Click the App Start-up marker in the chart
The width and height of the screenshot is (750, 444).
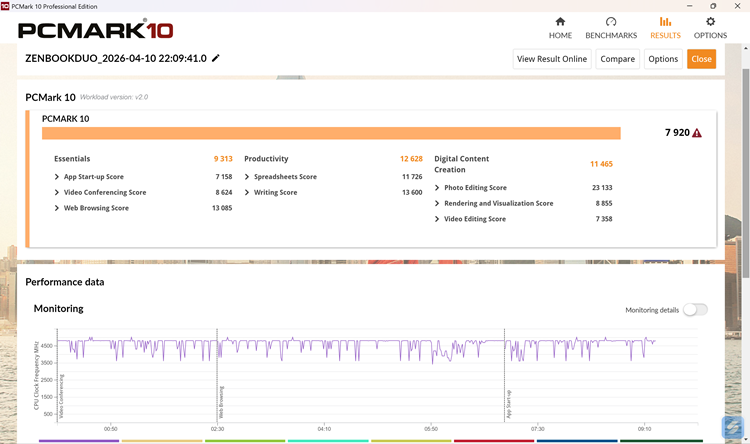(508, 404)
